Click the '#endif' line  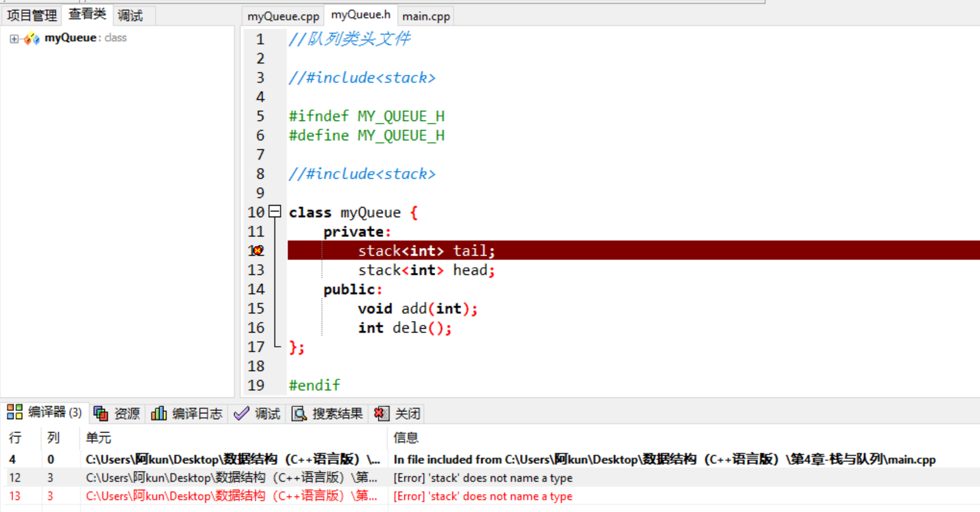point(315,385)
